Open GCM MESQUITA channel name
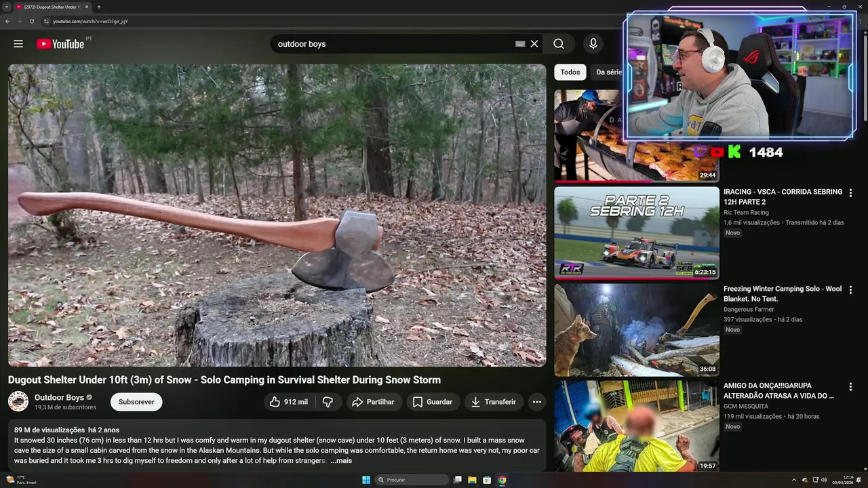The width and height of the screenshot is (868, 488). point(746,407)
